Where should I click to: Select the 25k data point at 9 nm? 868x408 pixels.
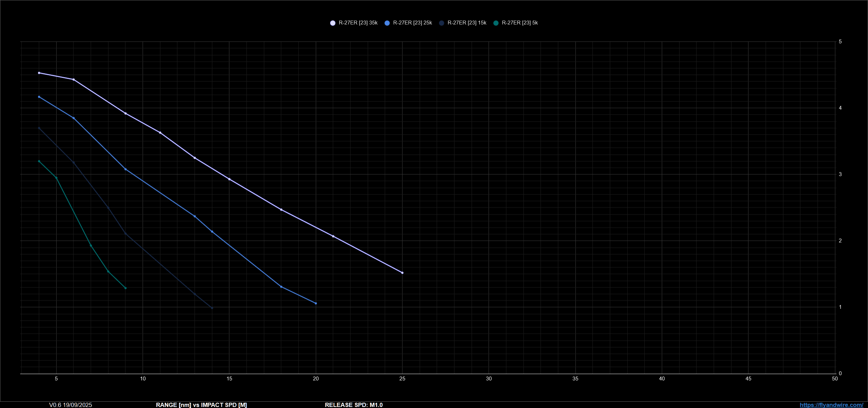[126, 169]
